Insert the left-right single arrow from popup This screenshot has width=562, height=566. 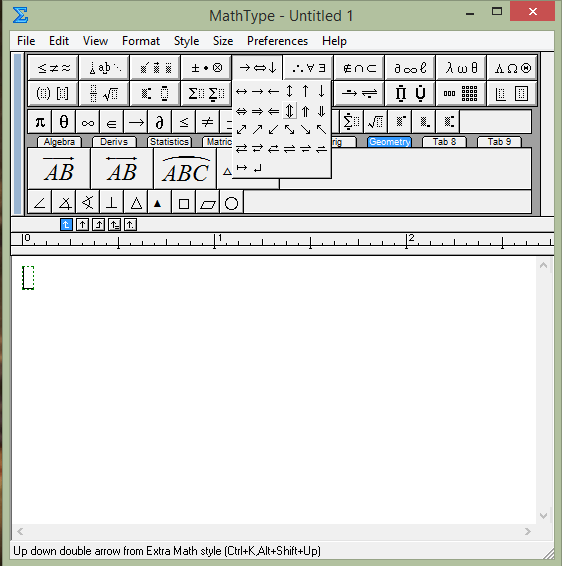(x=241, y=92)
